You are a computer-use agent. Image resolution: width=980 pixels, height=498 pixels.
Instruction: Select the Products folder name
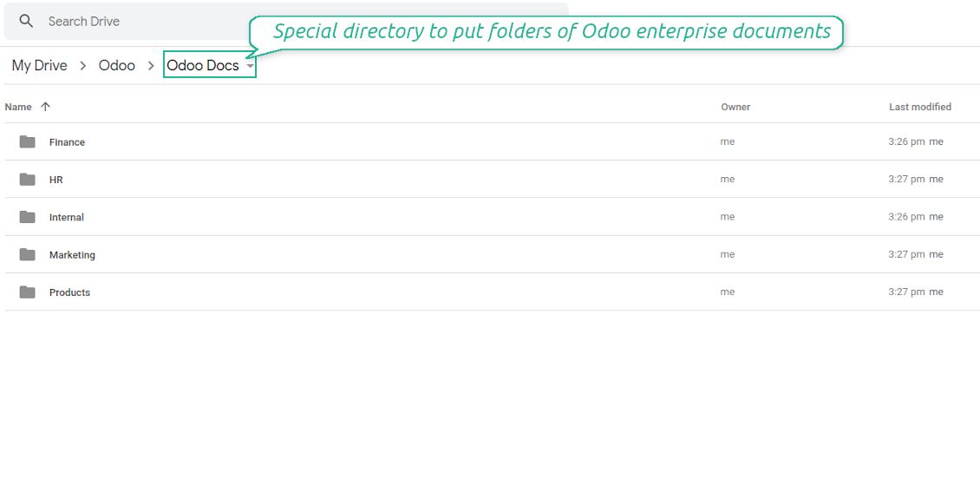point(69,292)
